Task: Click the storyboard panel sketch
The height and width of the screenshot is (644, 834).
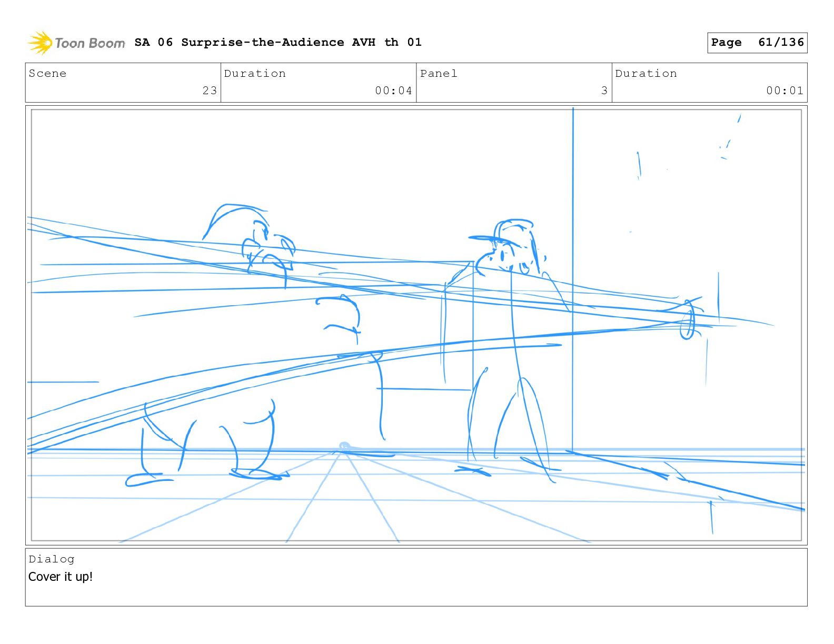Action: pyautogui.click(x=416, y=325)
